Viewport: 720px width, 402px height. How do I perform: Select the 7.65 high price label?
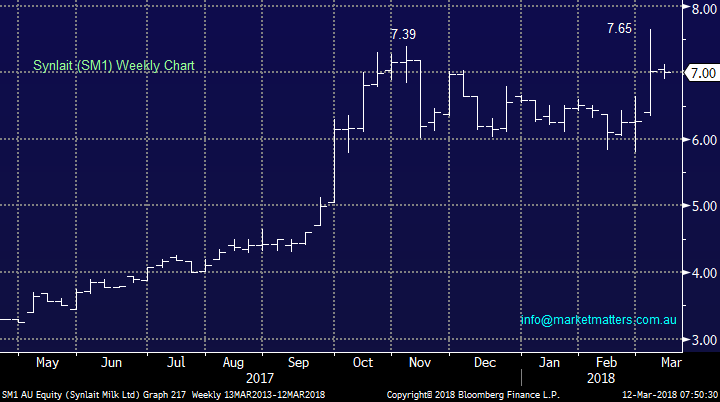coord(619,28)
